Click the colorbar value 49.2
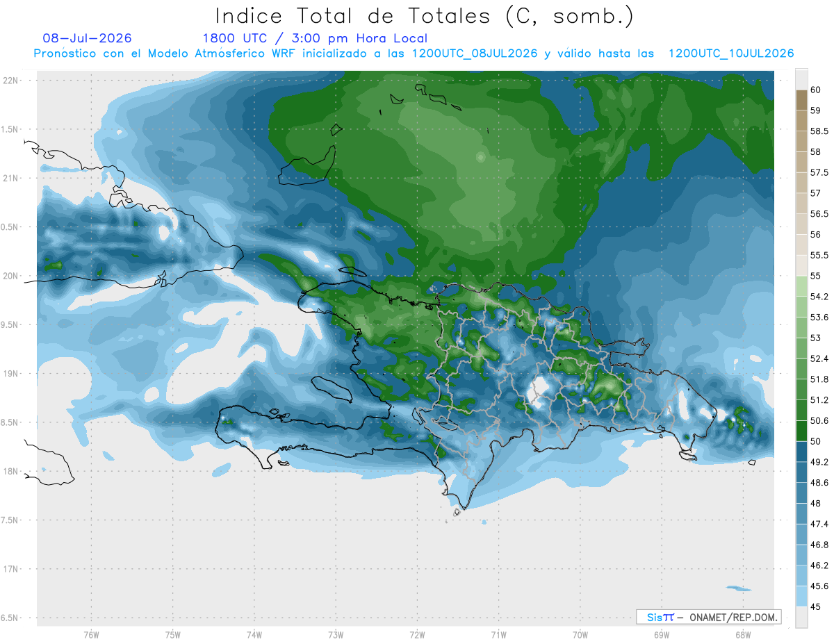Image resolution: width=834 pixels, height=644 pixels. pyautogui.click(x=819, y=462)
